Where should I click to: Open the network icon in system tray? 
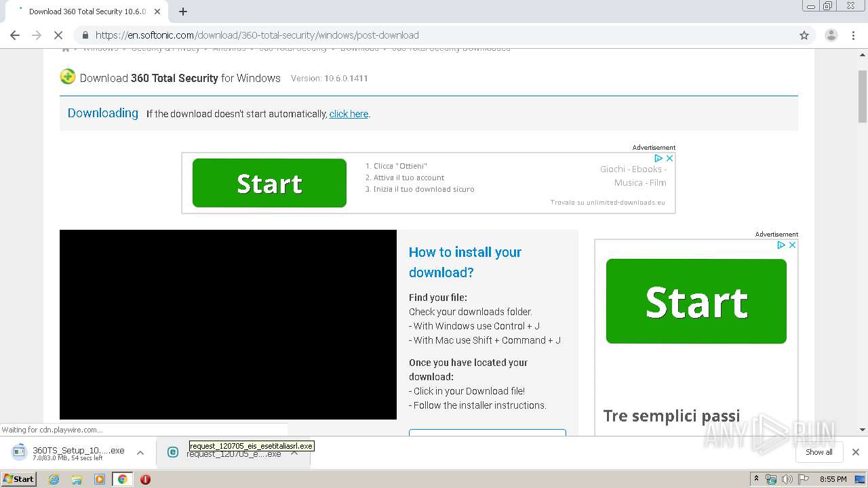771,479
